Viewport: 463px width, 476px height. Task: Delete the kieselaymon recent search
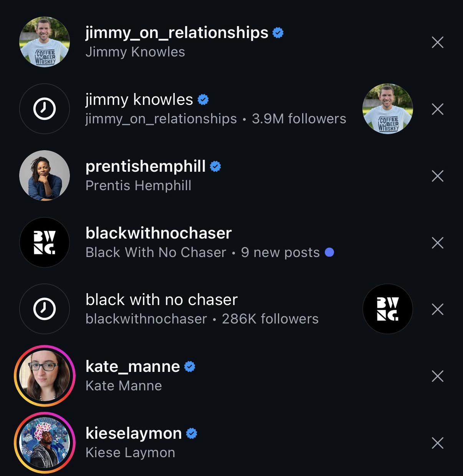pos(437,443)
